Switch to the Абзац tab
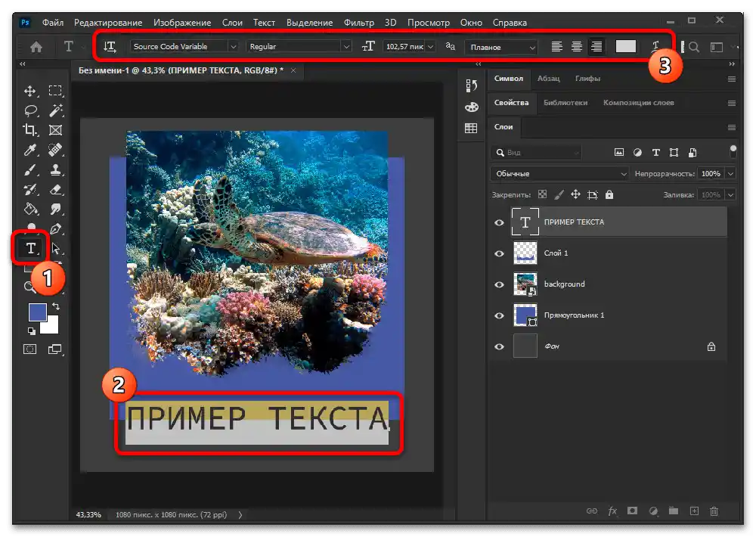 [x=549, y=78]
